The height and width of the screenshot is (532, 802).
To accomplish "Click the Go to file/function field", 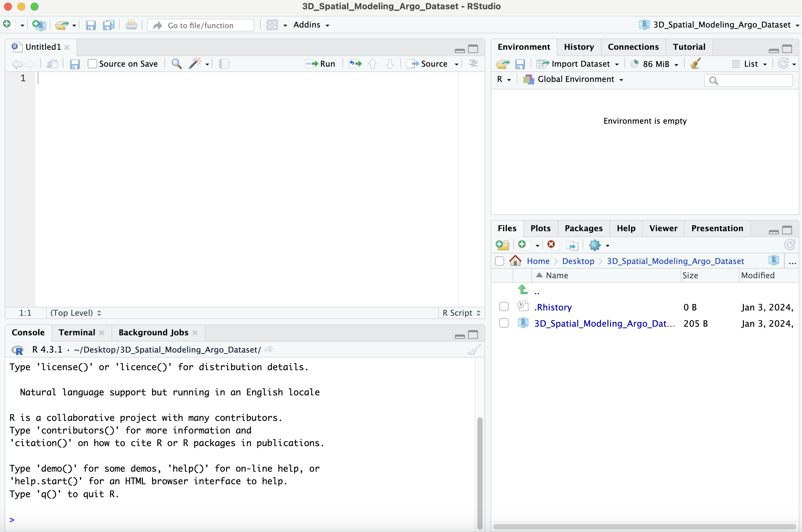I will [201, 25].
